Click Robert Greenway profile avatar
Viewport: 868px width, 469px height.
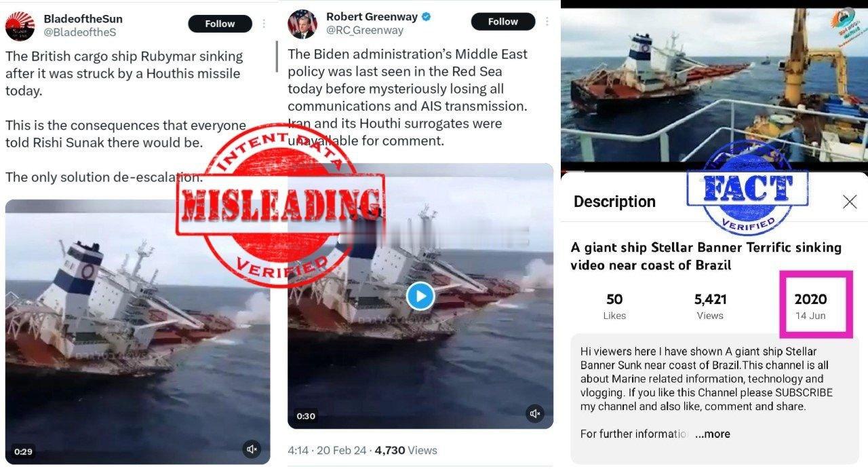click(x=302, y=24)
